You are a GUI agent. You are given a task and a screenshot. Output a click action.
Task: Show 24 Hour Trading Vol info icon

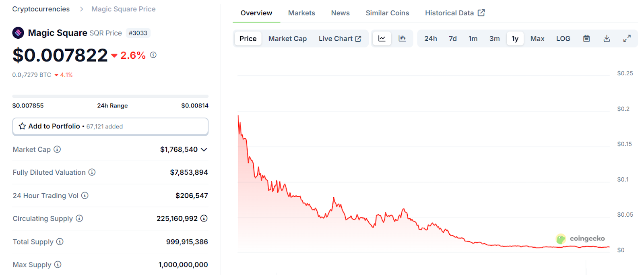pos(85,195)
